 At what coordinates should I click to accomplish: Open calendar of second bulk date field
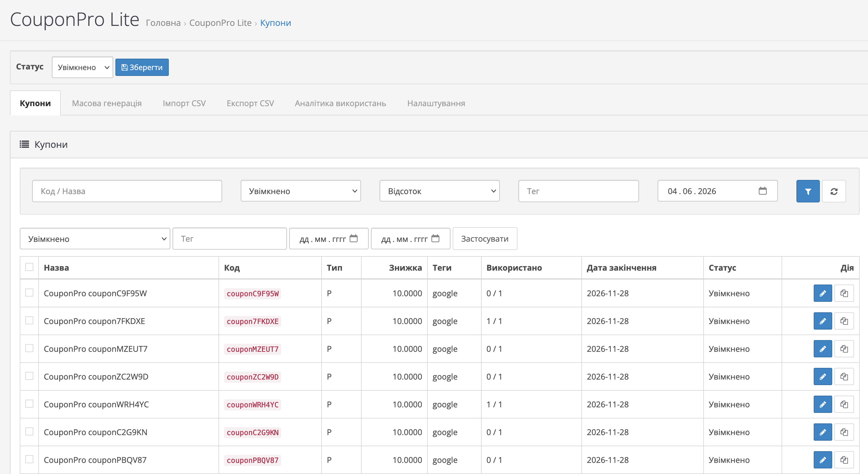(435, 239)
